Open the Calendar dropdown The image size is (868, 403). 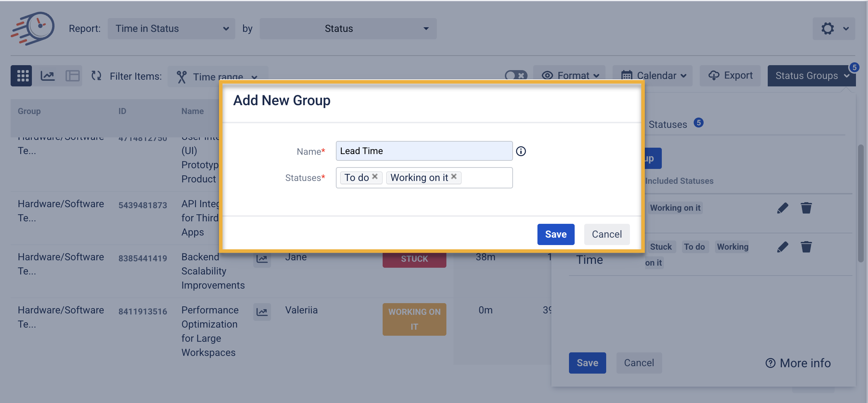(x=652, y=76)
